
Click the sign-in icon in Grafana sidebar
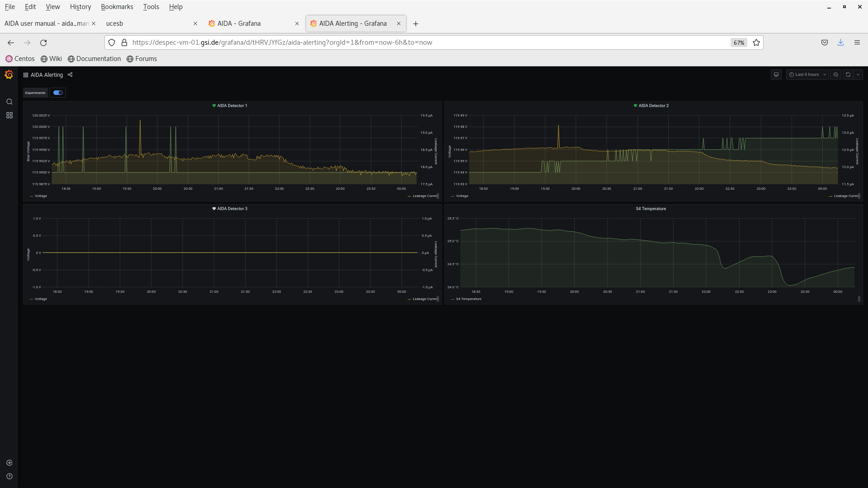point(9,463)
